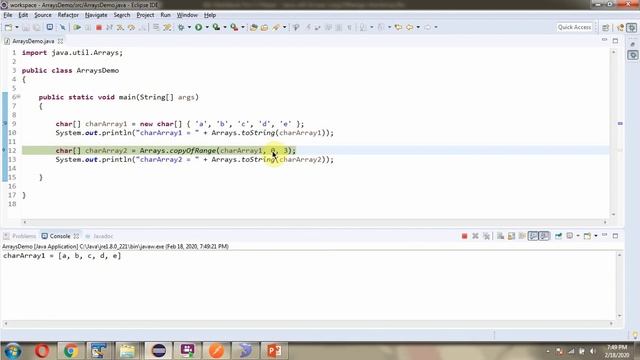This screenshot has height=360, width=640.
Task: Maximize the editor area
Action: click(615, 40)
